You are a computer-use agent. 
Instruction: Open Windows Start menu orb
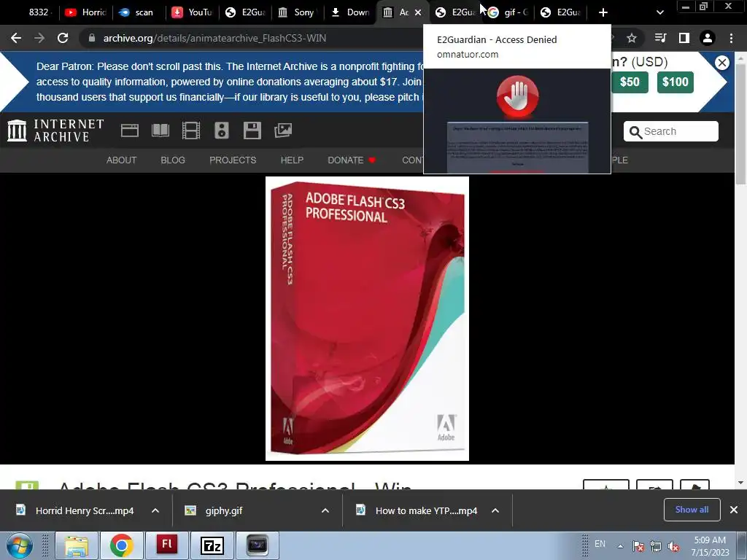(20, 545)
